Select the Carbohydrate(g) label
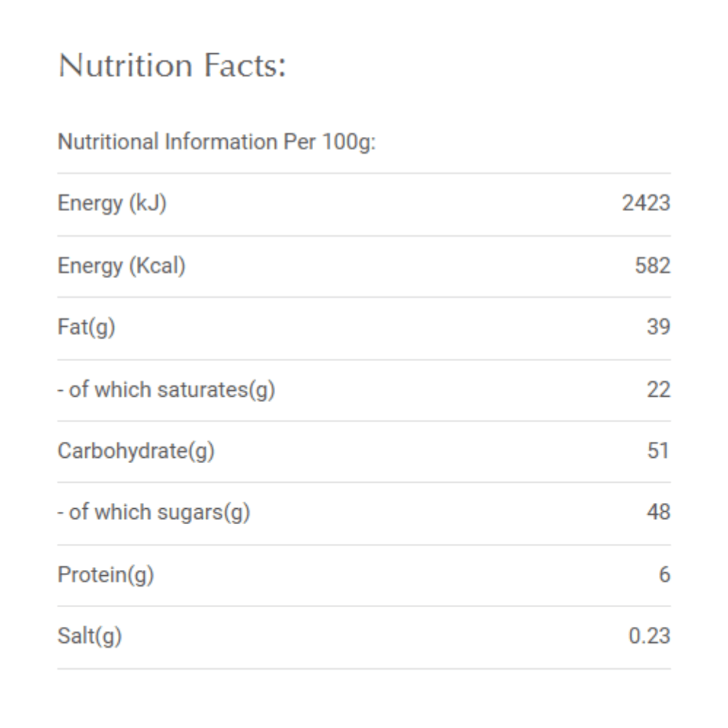728x728 pixels. click(x=136, y=451)
